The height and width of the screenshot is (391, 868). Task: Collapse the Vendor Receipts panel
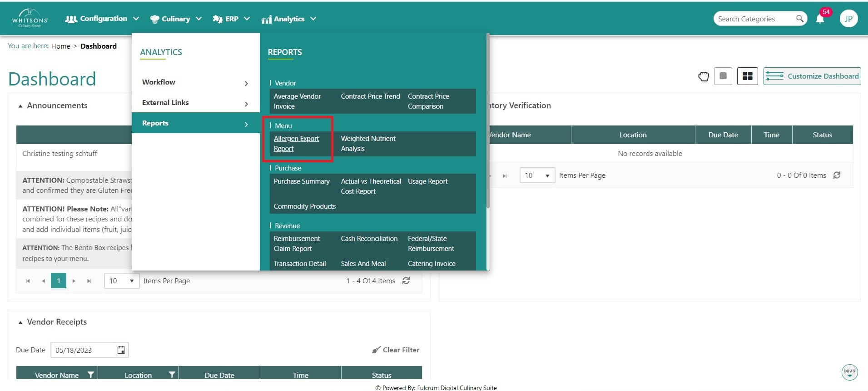(20, 322)
